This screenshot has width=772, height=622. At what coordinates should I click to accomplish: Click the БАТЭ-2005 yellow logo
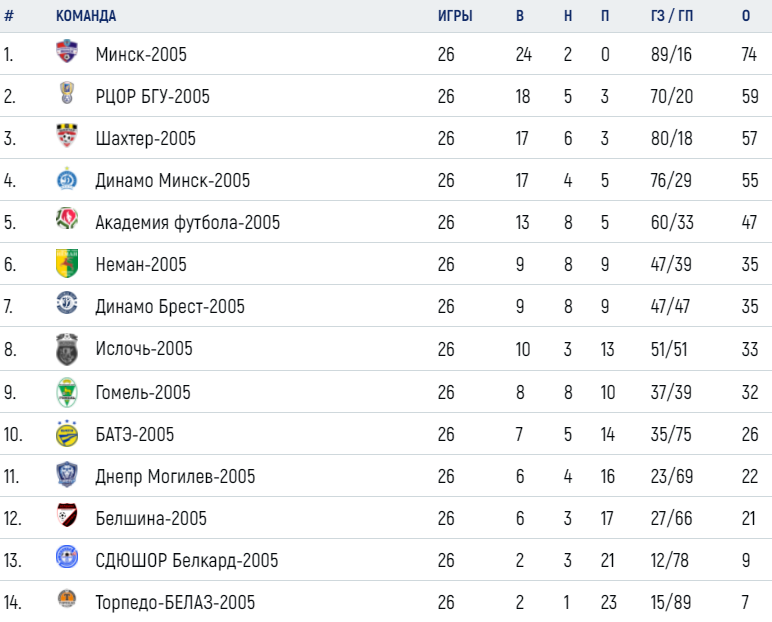click(67, 433)
